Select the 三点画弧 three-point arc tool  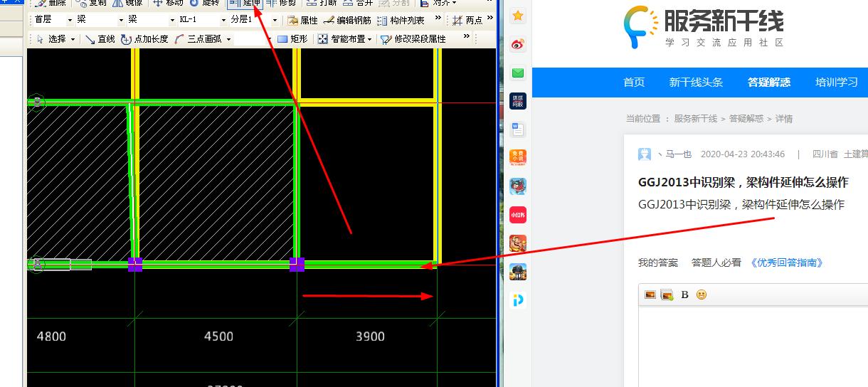click(199, 39)
